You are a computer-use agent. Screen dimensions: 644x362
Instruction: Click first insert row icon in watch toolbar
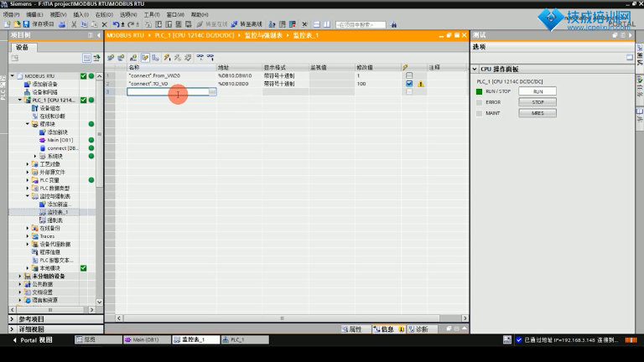111,58
